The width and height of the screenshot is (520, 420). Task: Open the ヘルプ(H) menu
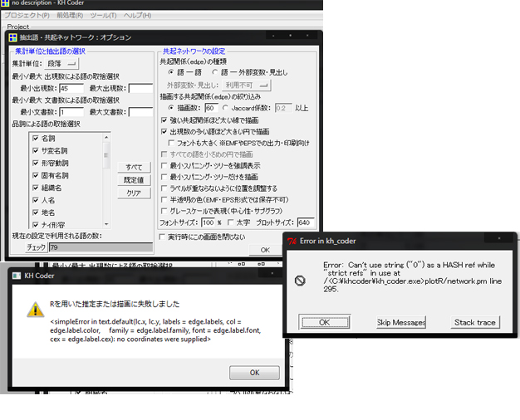[x=137, y=16]
